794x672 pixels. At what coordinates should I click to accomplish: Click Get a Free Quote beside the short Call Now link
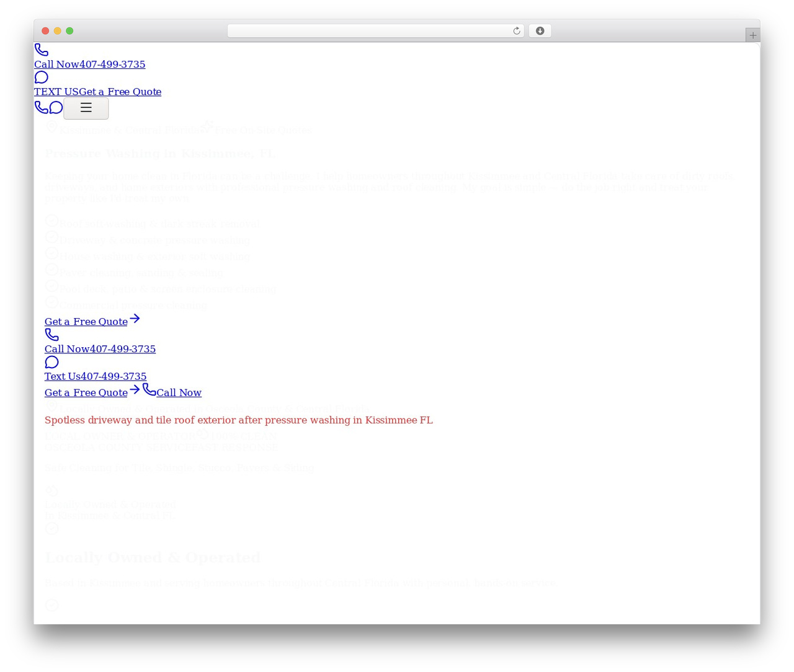click(x=86, y=392)
